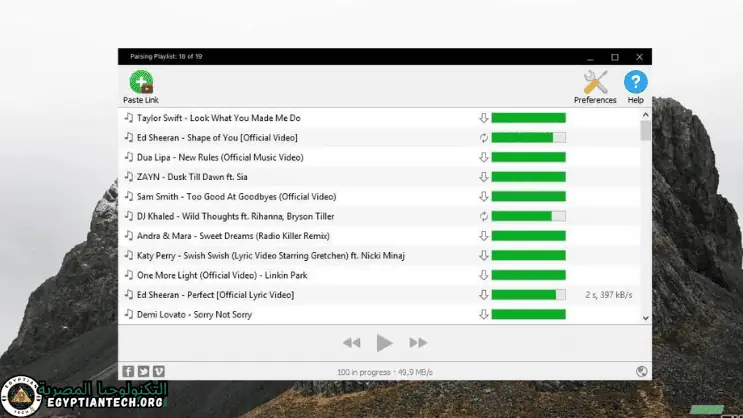Click the music note icon beside Dua Lipa
Screen dimensions: 743x418
point(128,157)
